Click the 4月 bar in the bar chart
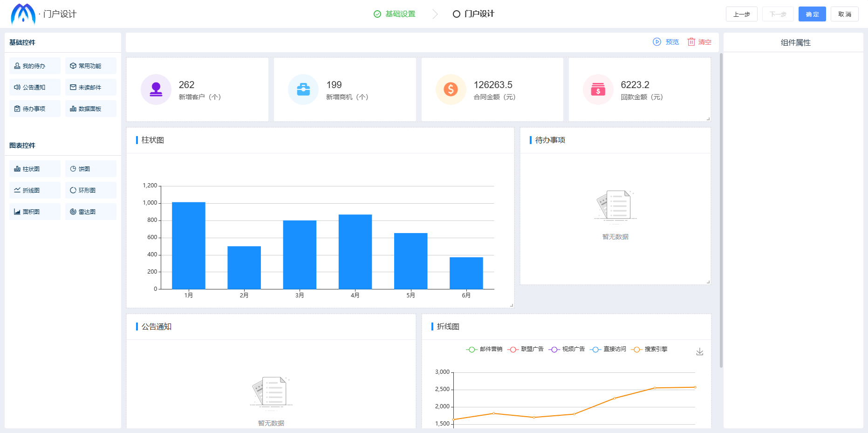 [x=355, y=252]
